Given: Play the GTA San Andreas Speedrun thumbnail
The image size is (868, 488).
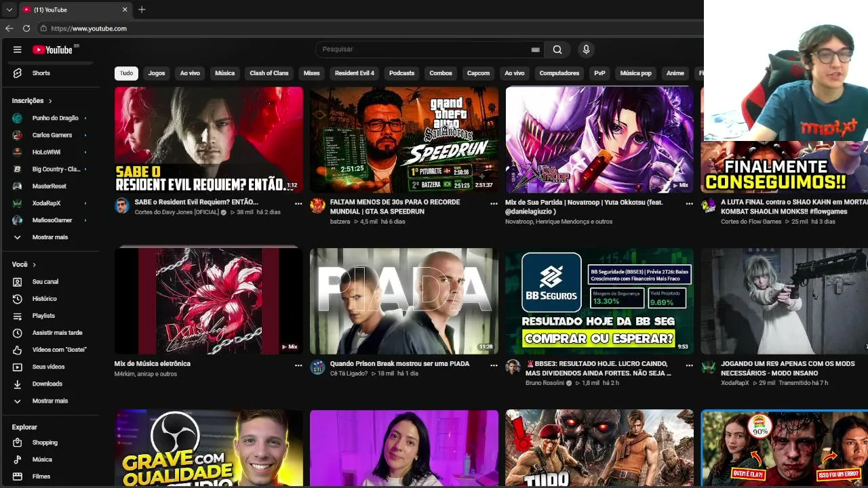Looking at the screenshot, I should pyautogui.click(x=404, y=140).
